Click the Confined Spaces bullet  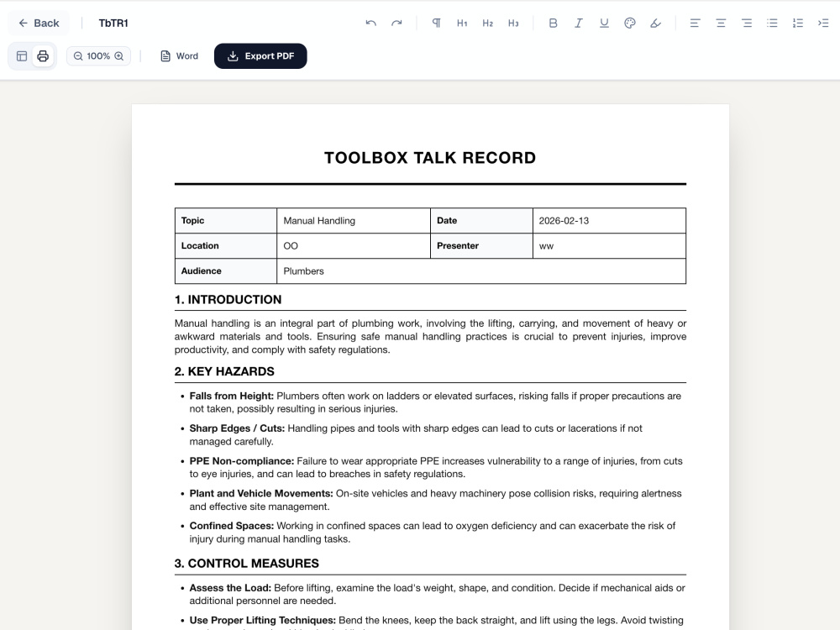[433, 533]
